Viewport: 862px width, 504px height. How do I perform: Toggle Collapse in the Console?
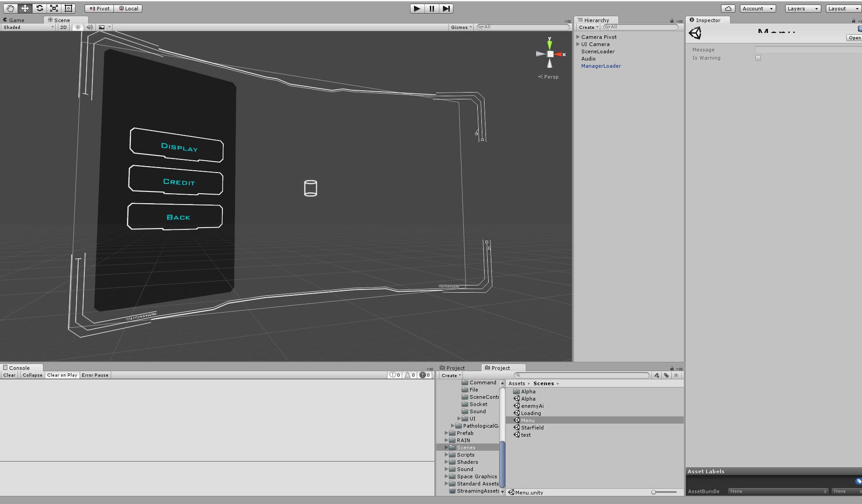[x=32, y=375]
